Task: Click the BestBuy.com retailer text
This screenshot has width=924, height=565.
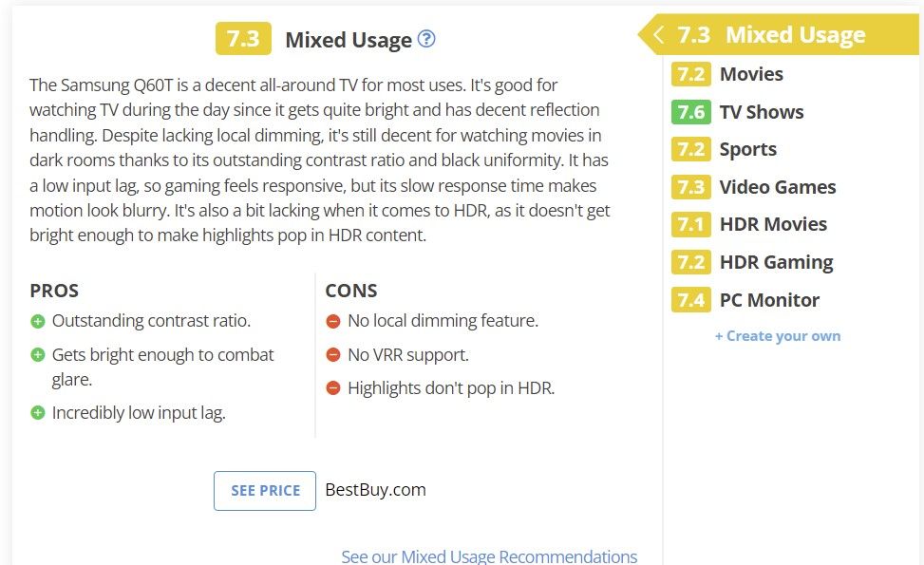Action: 375,490
